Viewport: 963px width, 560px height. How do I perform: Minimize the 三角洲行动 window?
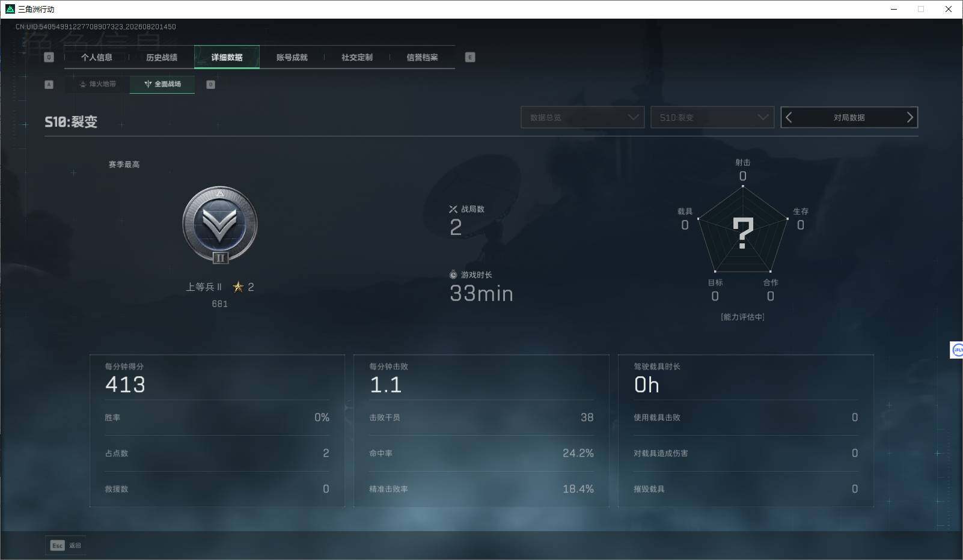(894, 9)
